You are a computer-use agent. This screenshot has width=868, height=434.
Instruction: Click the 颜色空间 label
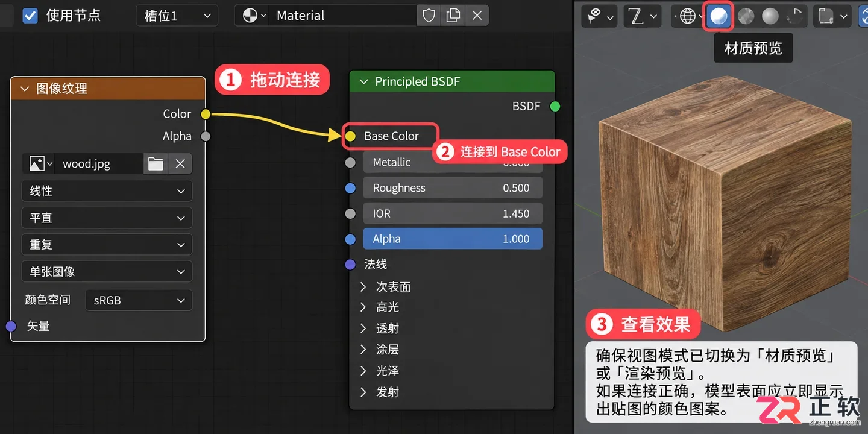pos(48,300)
